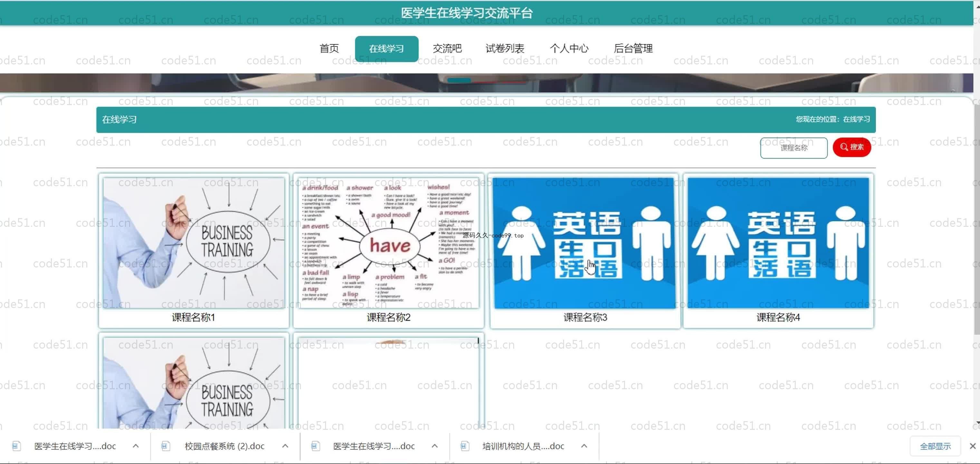Click the page header title 医学生在线学习交流平台
This screenshot has width=980, height=464.
pyautogui.click(x=467, y=13)
